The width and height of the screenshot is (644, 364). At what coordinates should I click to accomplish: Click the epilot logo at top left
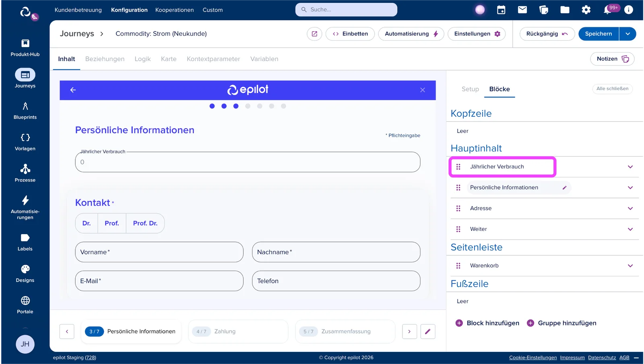pyautogui.click(x=26, y=12)
